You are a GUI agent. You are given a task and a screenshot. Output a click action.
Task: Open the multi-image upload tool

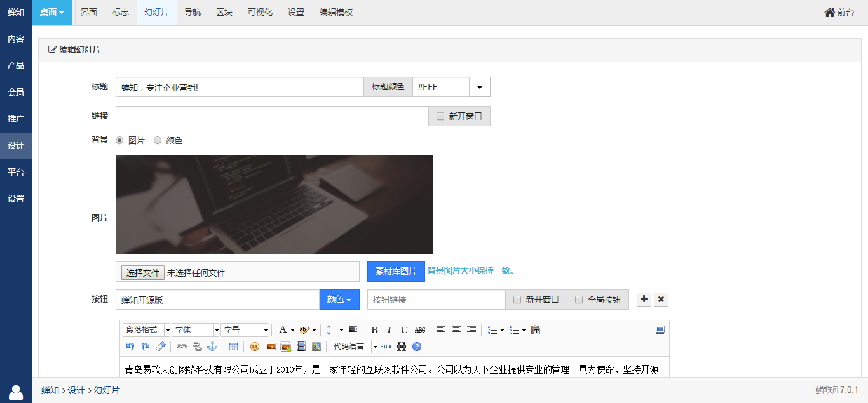pos(285,347)
